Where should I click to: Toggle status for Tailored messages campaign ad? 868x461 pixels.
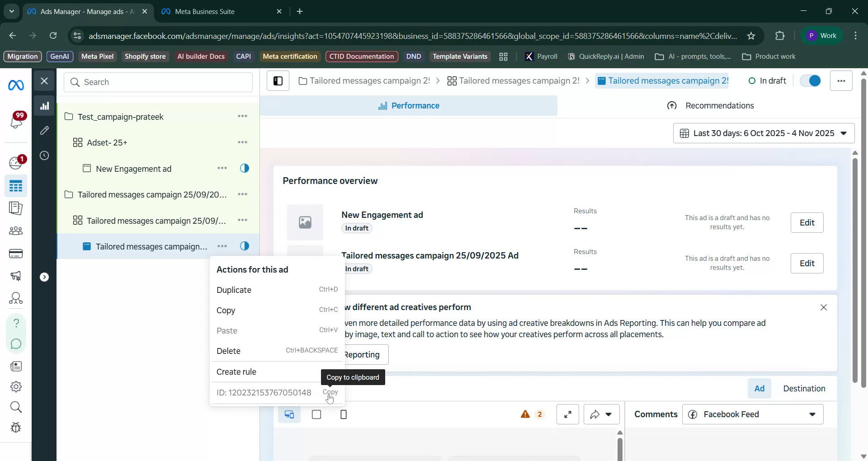245,246
